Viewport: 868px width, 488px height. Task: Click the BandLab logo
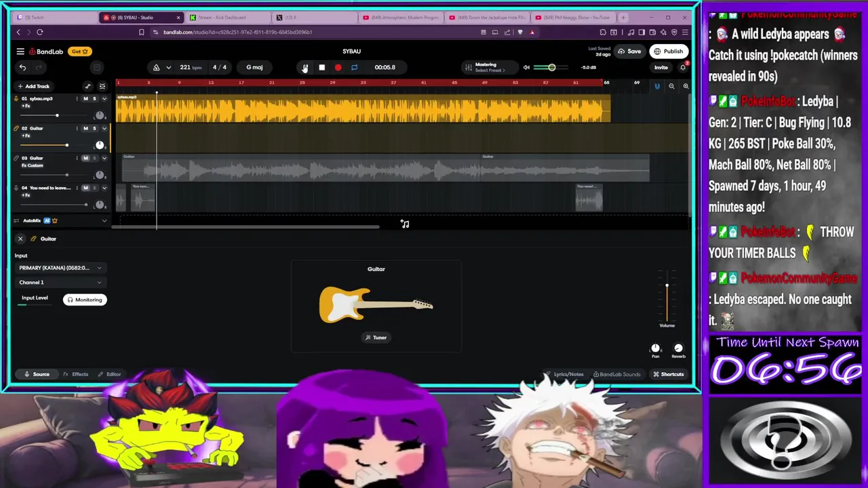coord(46,52)
